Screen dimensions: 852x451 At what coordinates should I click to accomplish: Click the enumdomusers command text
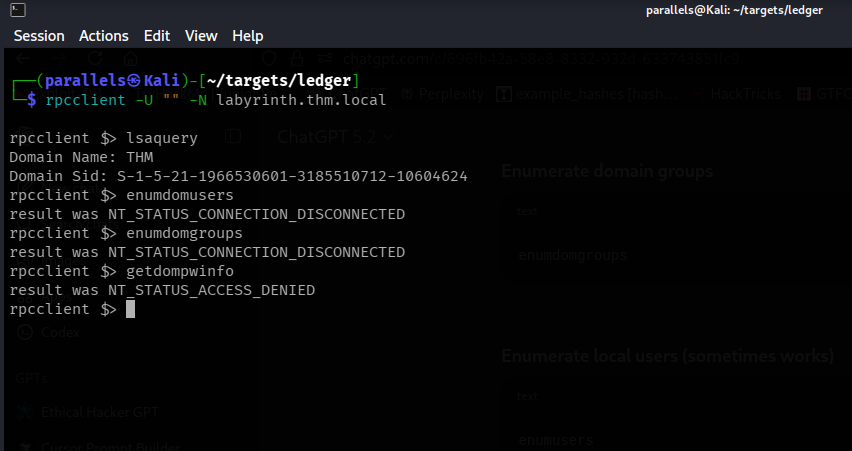[x=180, y=195]
